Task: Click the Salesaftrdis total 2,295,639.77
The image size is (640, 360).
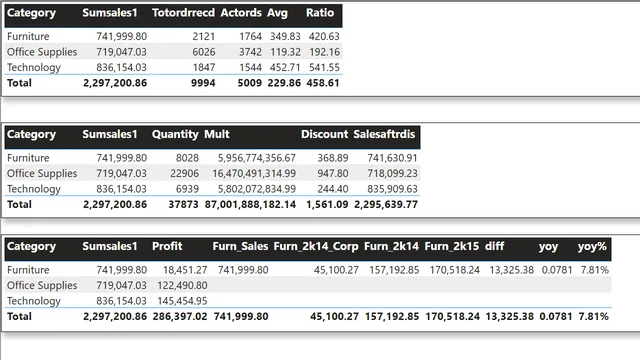Action: 386,204
